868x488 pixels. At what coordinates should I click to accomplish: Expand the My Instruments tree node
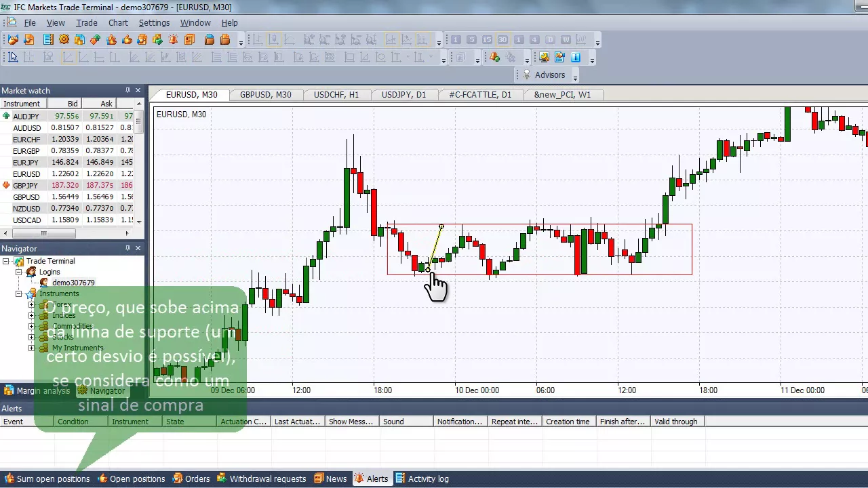[31, 348]
